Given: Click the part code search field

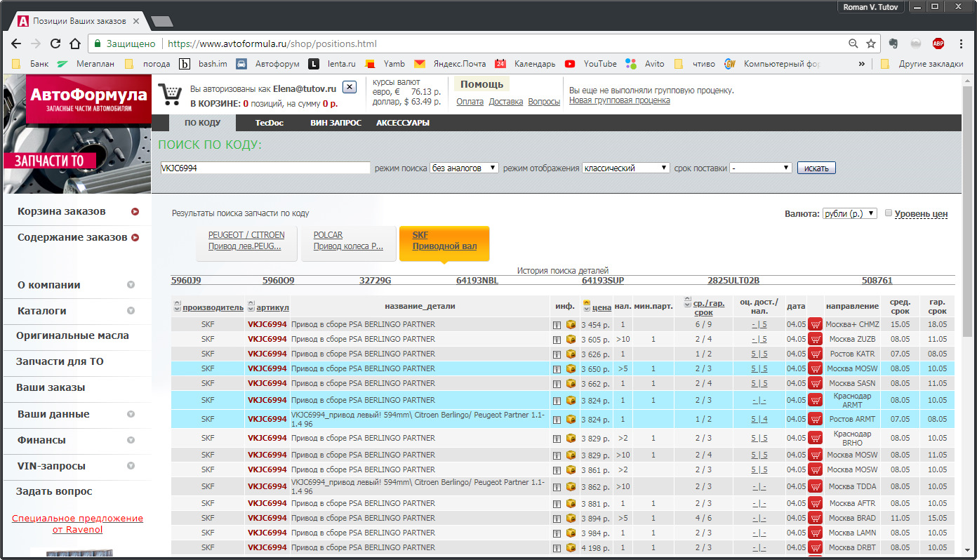Looking at the screenshot, I should click(265, 168).
